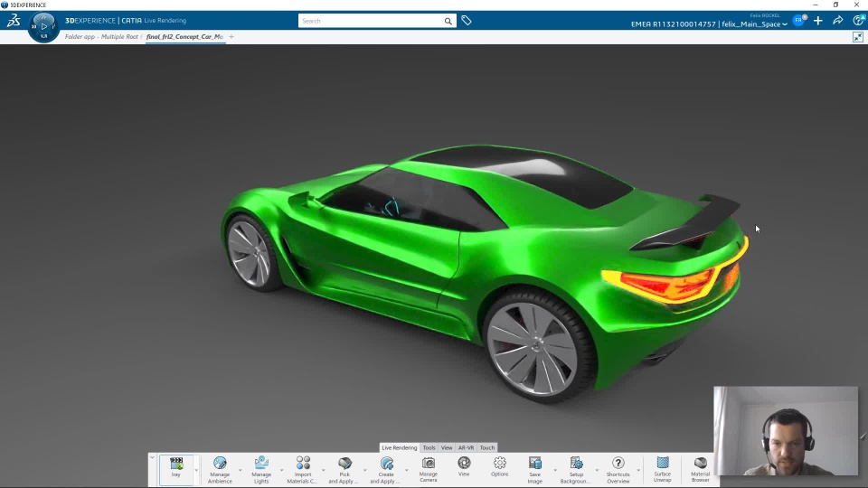Select the final_frl2_Concept_Car_Mo tab
Screen dimensions: 868x488
(184, 37)
